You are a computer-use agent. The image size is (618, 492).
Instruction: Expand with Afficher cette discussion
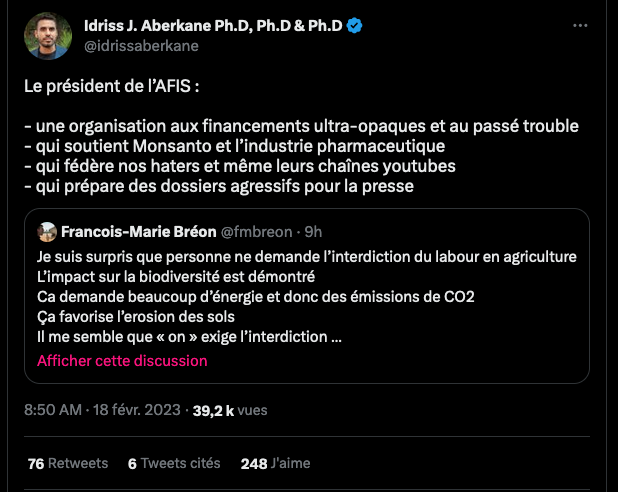(122, 360)
